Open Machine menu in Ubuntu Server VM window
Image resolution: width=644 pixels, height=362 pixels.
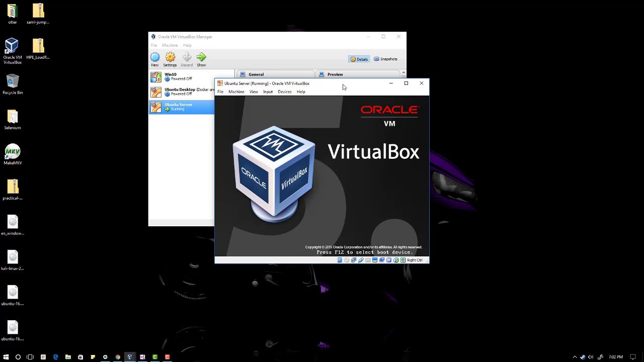[x=236, y=92]
